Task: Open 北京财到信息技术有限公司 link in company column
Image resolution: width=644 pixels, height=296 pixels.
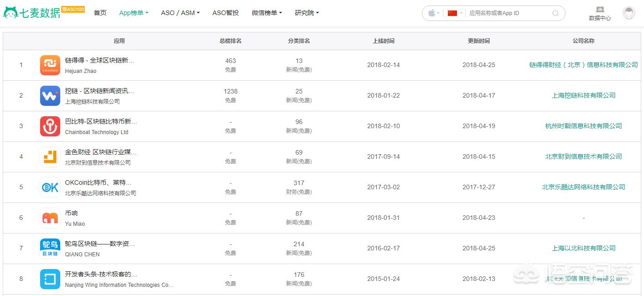Action: tap(583, 157)
